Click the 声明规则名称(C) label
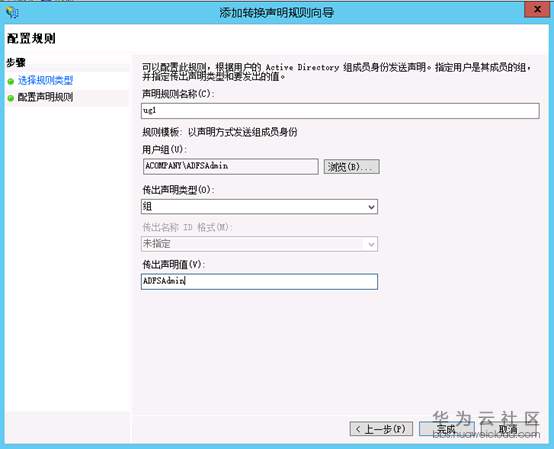The width and height of the screenshot is (554, 449). click(178, 94)
